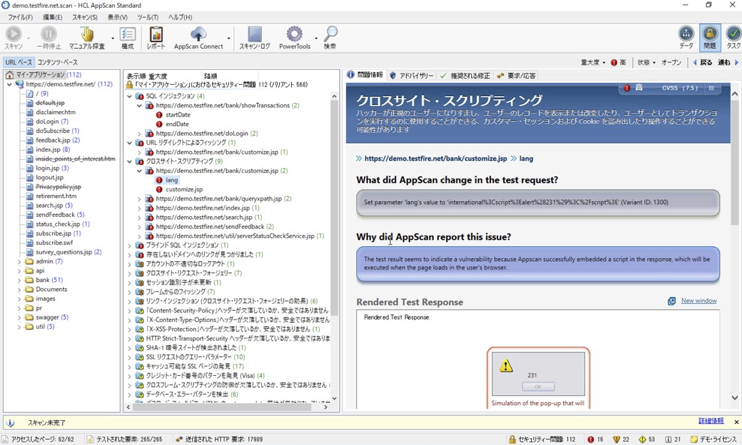Click the informational count 21 status icon

(x=668, y=439)
